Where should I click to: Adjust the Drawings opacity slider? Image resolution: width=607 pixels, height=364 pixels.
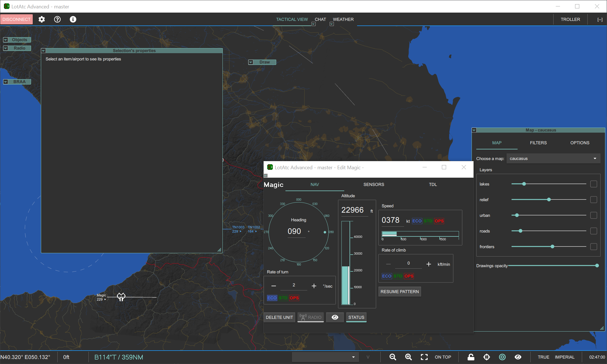(553, 266)
